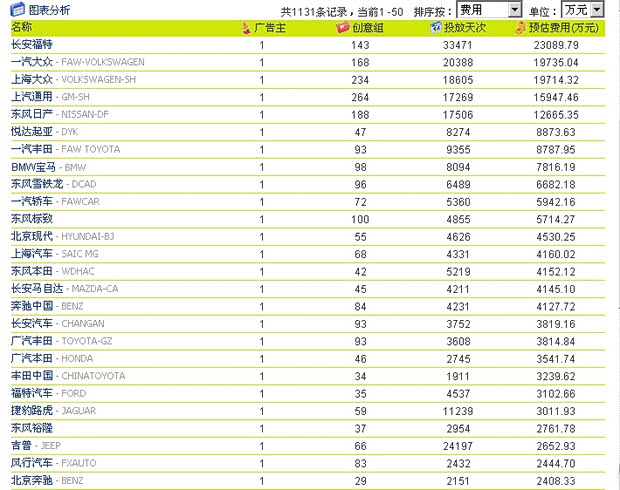Click the chart analysis icon

18,9
